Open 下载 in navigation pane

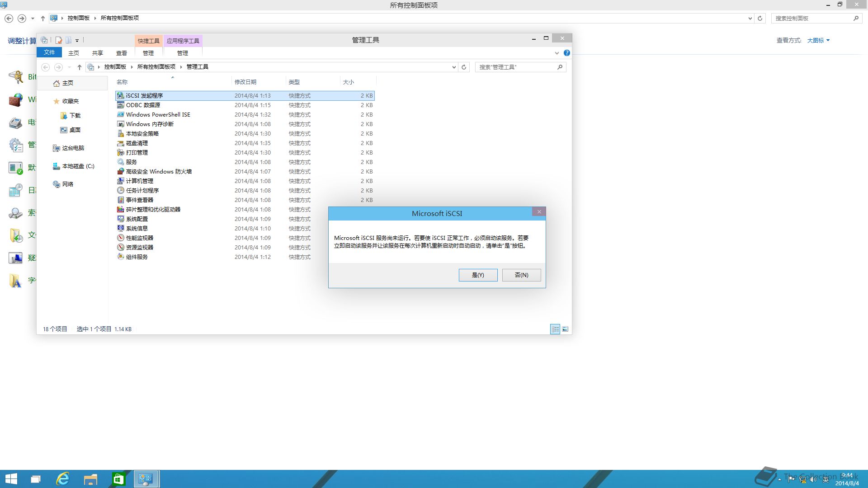70,116
